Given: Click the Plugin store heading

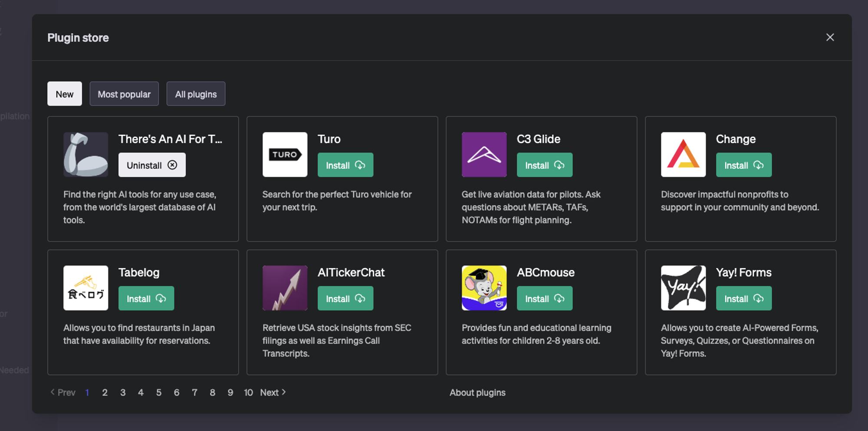Looking at the screenshot, I should (x=78, y=38).
